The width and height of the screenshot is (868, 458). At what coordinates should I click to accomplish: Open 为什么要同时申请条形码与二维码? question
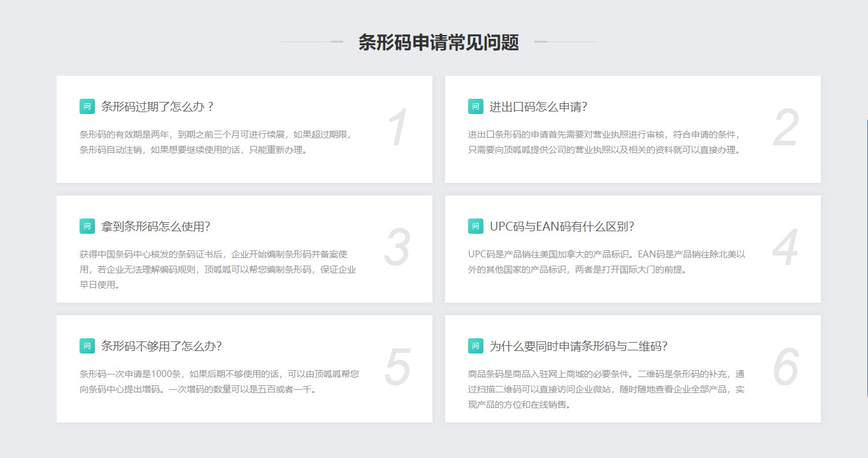click(x=578, y=346)
